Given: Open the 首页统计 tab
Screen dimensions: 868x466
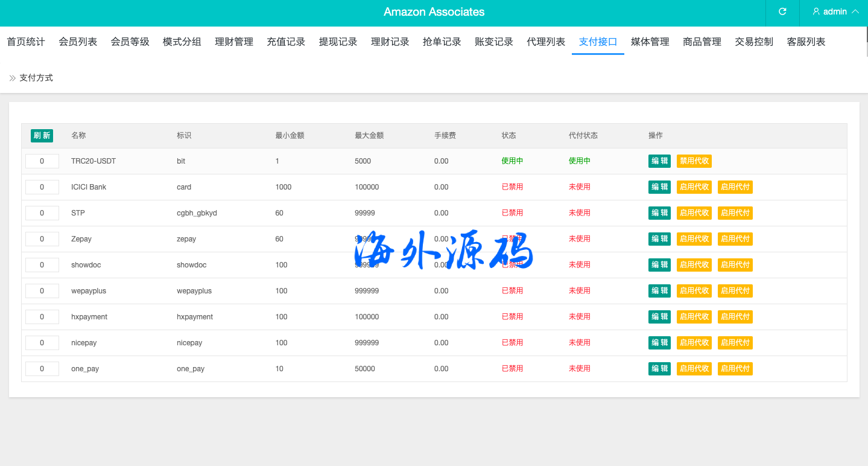Looking at the screenshot, I should click(x=26, y=42).
